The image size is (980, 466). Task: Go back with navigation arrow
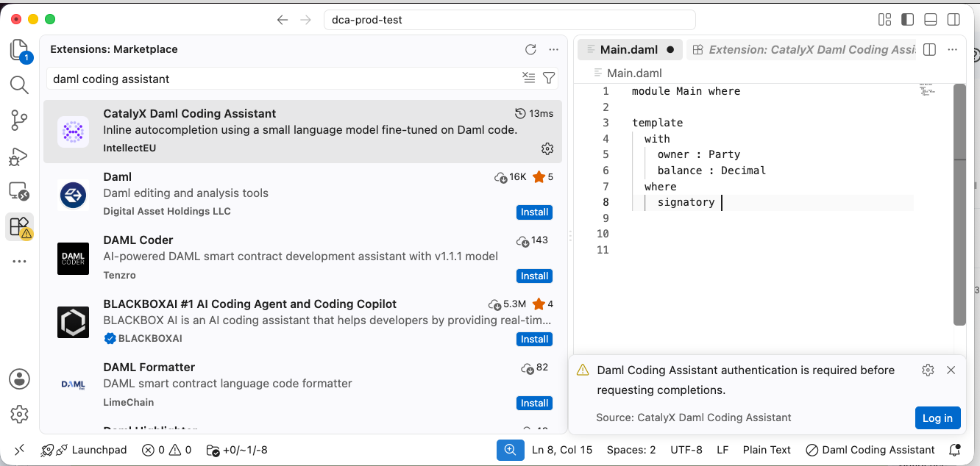(283, 20)
